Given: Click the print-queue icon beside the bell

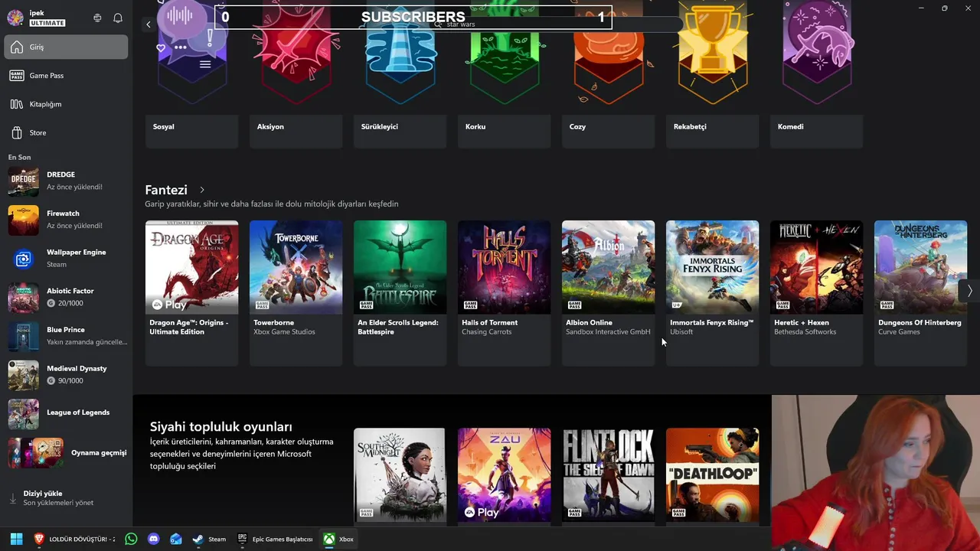Looking at the screenshot, I should pos(97,18).
